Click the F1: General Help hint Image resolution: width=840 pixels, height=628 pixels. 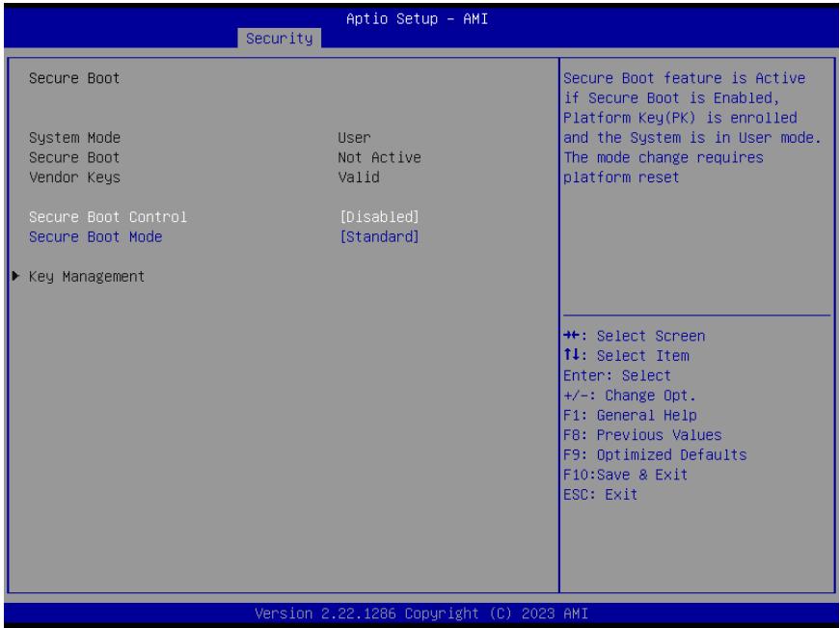pyautogui.click(x=630, y=415)
